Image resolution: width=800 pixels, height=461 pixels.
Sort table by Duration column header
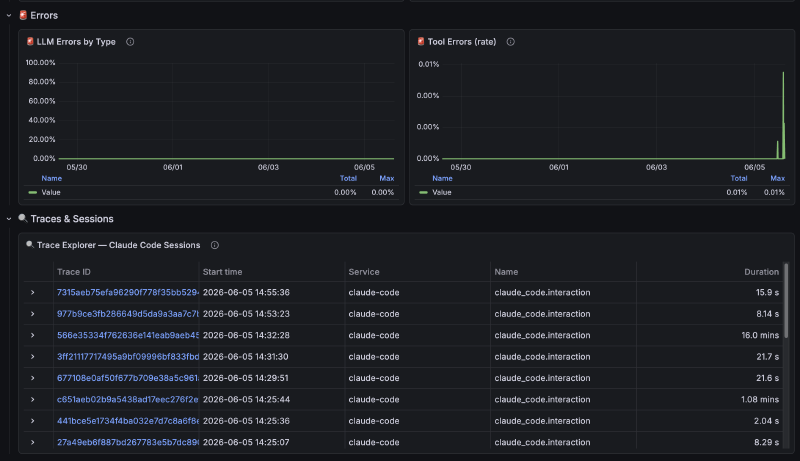[x=761, y=272]
